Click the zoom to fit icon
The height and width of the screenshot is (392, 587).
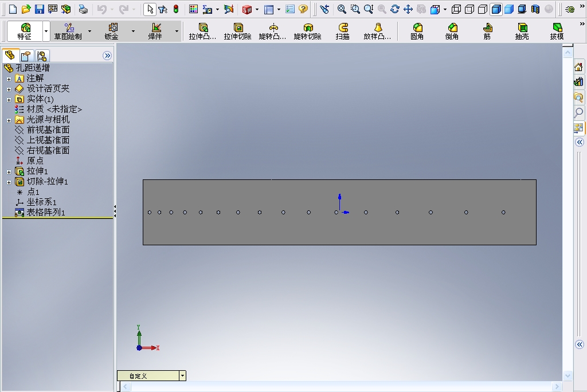click(x=342, y=9)
